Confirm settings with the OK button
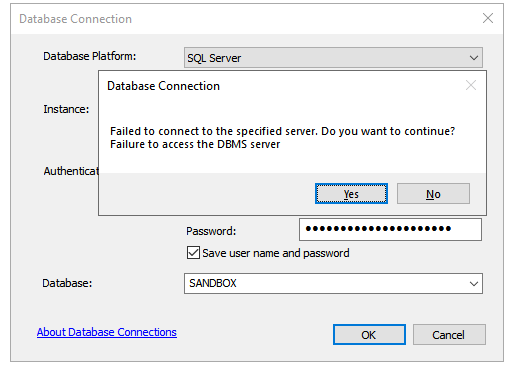Viewport: 511px width, 380px height. coord(369,335)
